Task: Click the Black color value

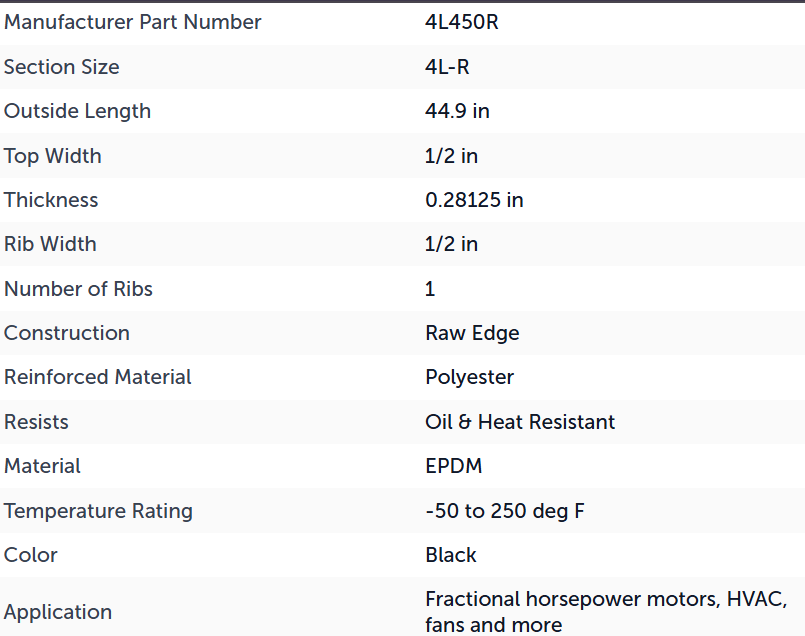Action: pos(451,555)
